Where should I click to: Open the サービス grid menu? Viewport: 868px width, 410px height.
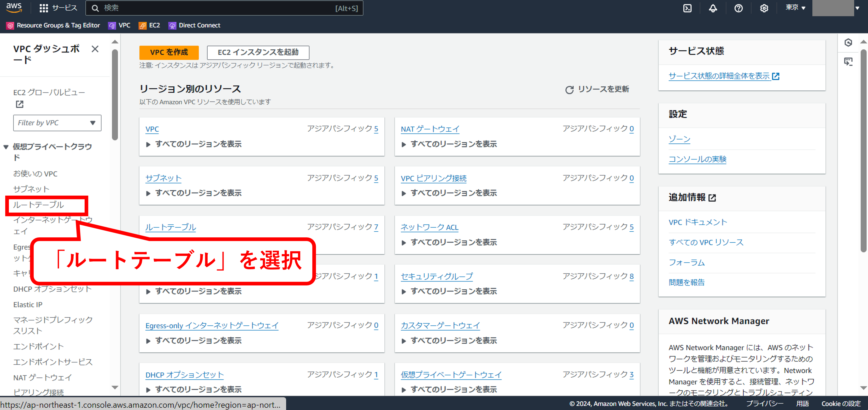click(58, 8)
